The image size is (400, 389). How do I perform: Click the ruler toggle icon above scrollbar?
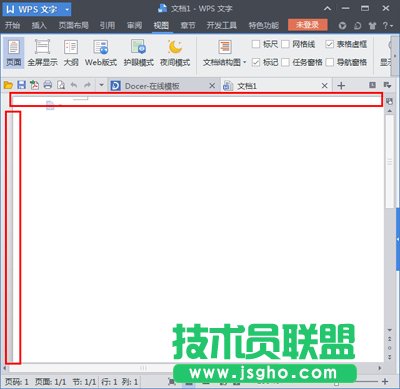tap(389, 101)
